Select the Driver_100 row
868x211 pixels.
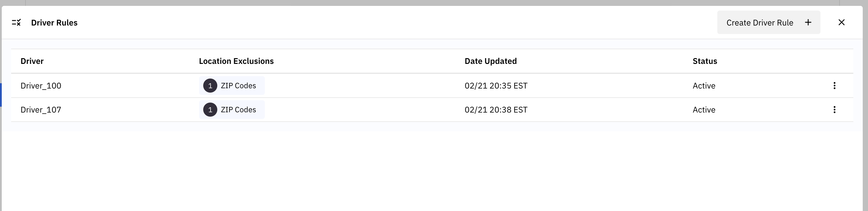tap(41, 86)
